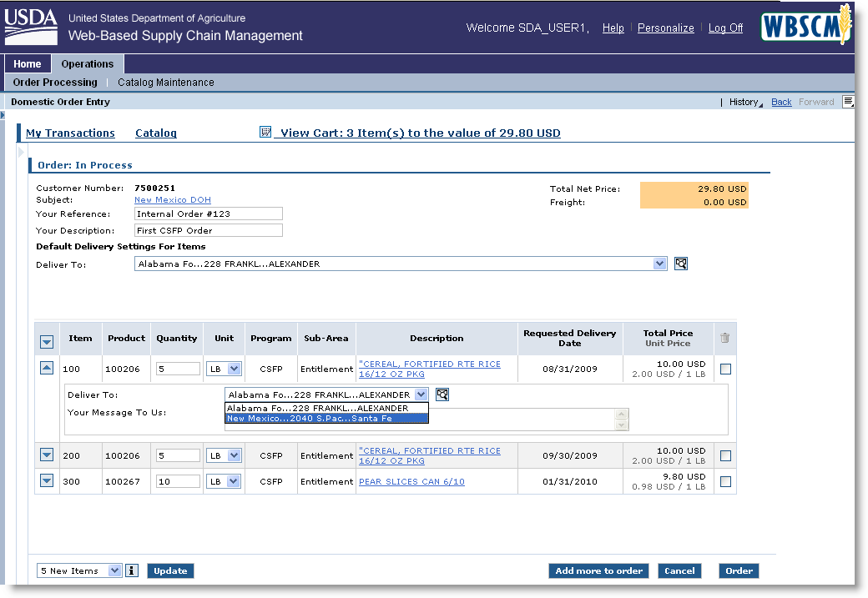Click the search icon beside item 100's Deliver To
This screenshot has width=868, height=598.
[x=442, y=394]
